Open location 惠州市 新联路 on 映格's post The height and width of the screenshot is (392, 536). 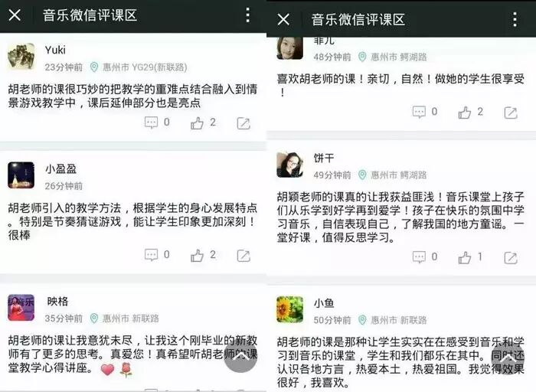125,318
